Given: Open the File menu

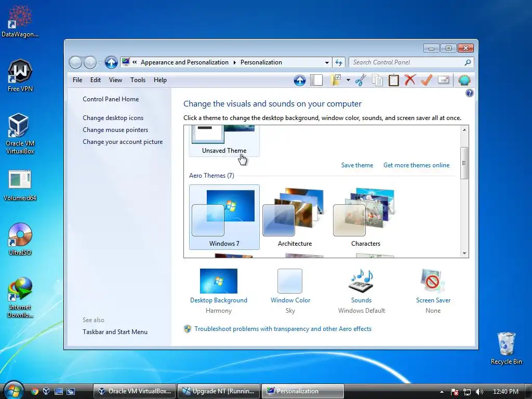Looking at the screenshot, I should click(x=77, y=80).
